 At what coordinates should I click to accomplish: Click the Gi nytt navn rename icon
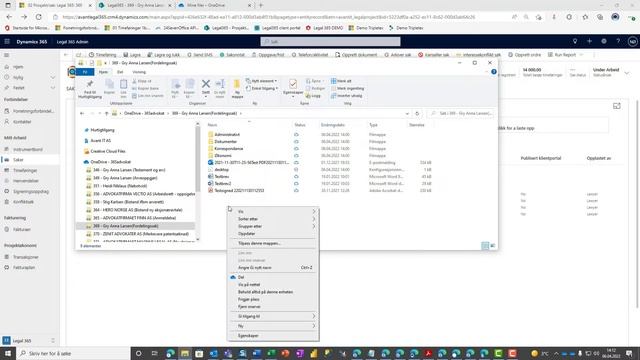point(220,84)
